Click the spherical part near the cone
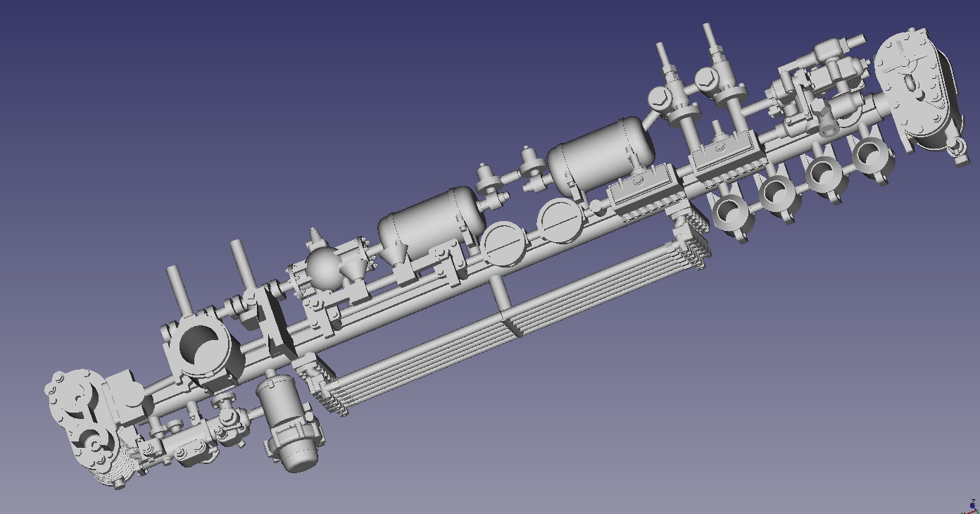Image resolution: width=980 pixels, height=514 pixels. click(x=323, y=269)
